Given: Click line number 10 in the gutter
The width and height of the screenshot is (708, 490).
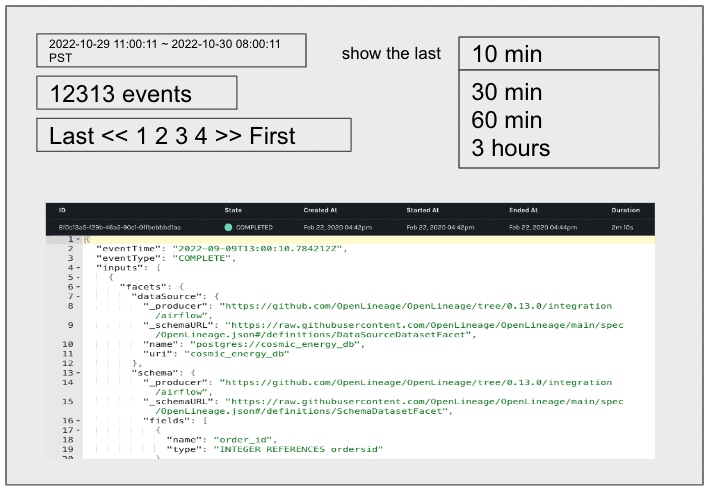Looking at the screenshot, I should click(x=68, y=344).
